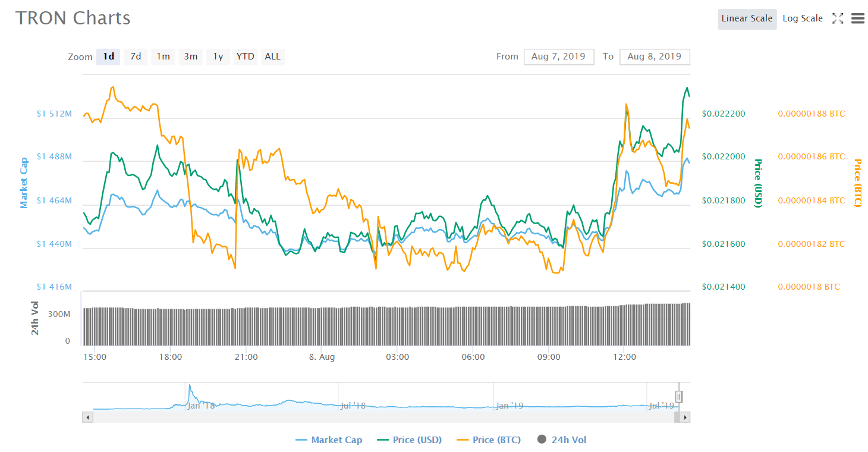
Task: Click the vertical 24h Vol axis title
Action: tap(35, 318)
